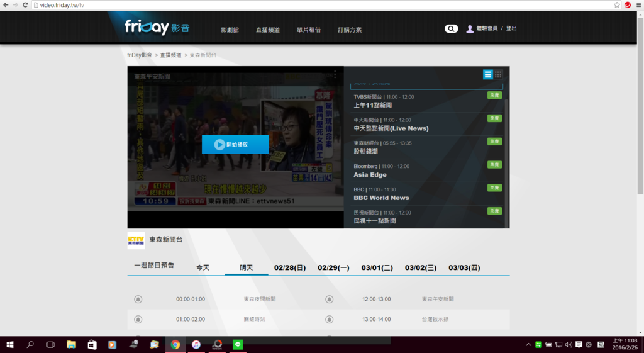Bookmark page with star icon
This screenshot has height=353, width=644.
(x=617, y=5)
